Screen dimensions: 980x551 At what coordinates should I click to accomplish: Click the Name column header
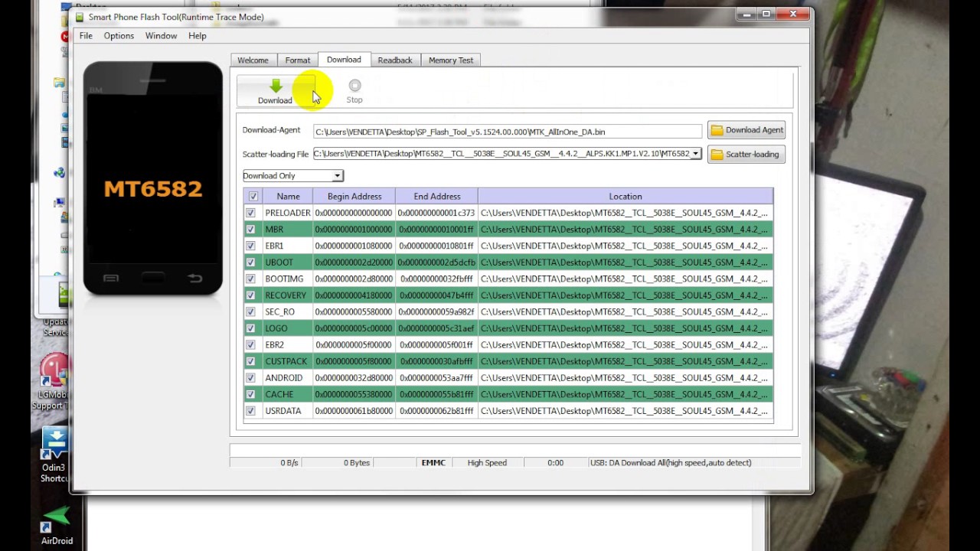pyautogui.click(x=288, y=197)
